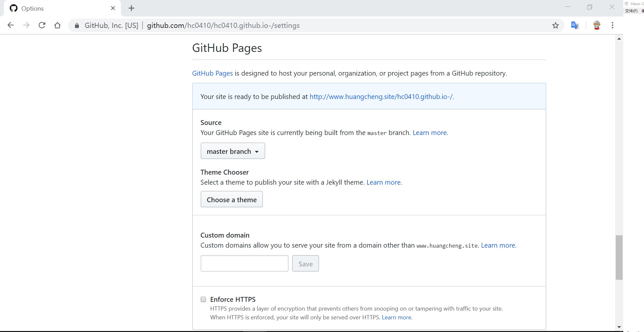
Task: Open the Chrome profile avatar
Action: tap(597, 25)
